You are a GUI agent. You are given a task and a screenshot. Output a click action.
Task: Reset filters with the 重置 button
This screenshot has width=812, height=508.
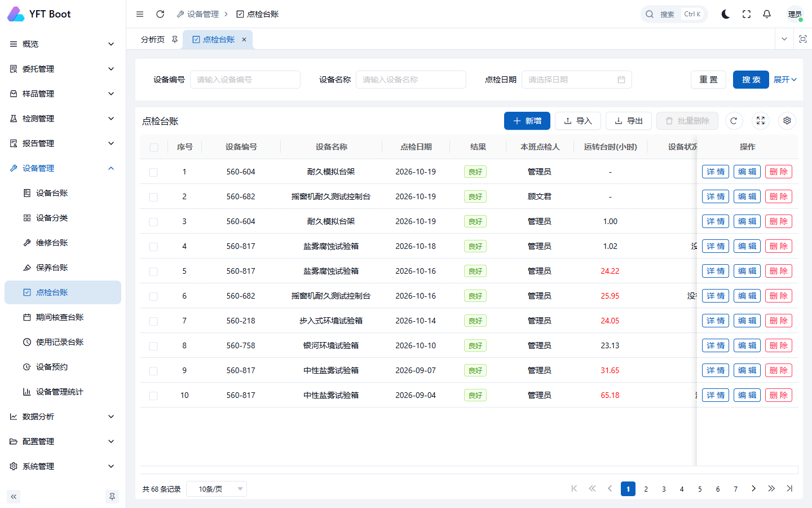tap(709, 80)
